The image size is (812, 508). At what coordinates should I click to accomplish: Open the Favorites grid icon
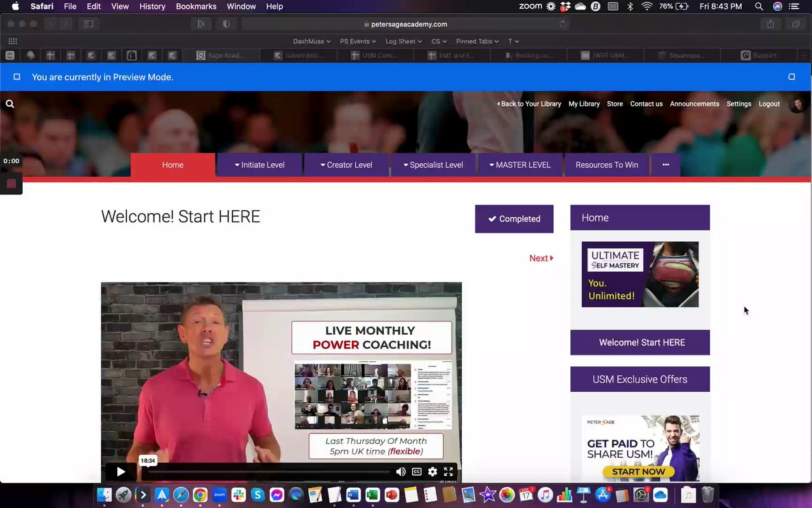tap(13, 41)
